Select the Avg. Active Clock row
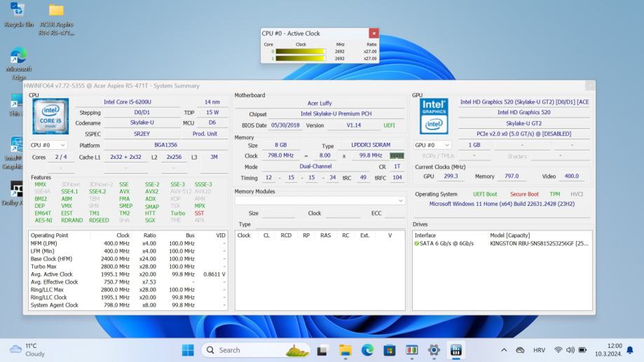The image size is (644, 362). (x=51, y=274)
